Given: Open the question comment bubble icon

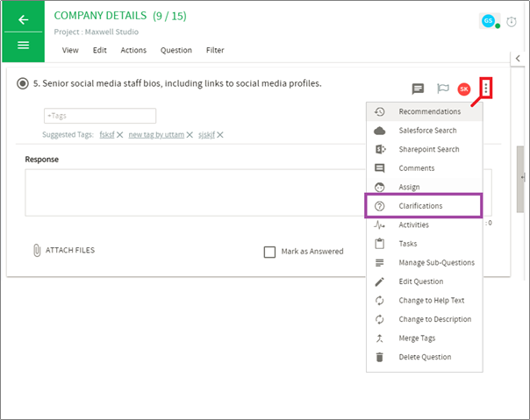Looking at the screenshot, I should tap(418, 89).
